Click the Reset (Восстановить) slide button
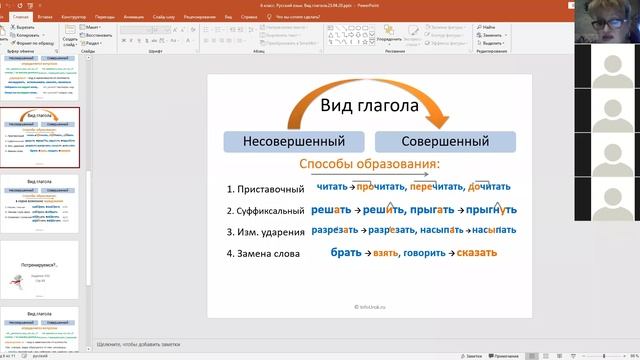 [x=96, y=35]
